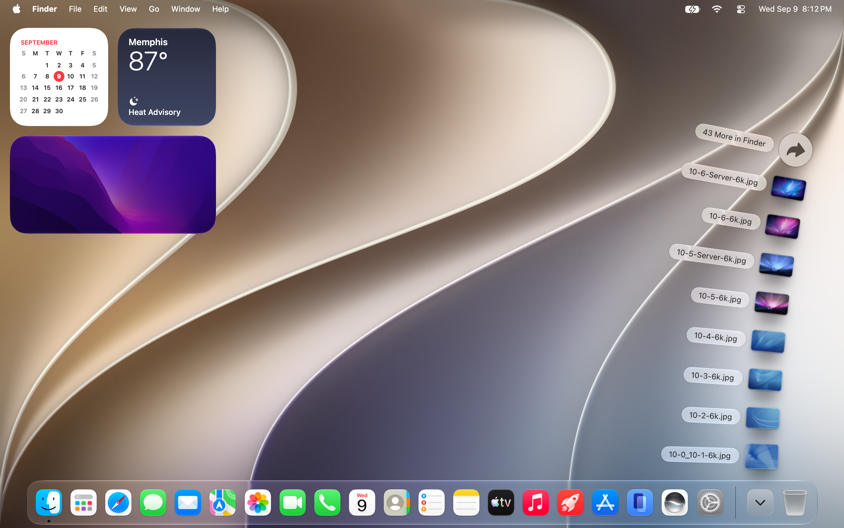The height and width of the screenshot is (528, 844).
Task: Open the Trash in the Dock
Action: (x=794, y=503)
